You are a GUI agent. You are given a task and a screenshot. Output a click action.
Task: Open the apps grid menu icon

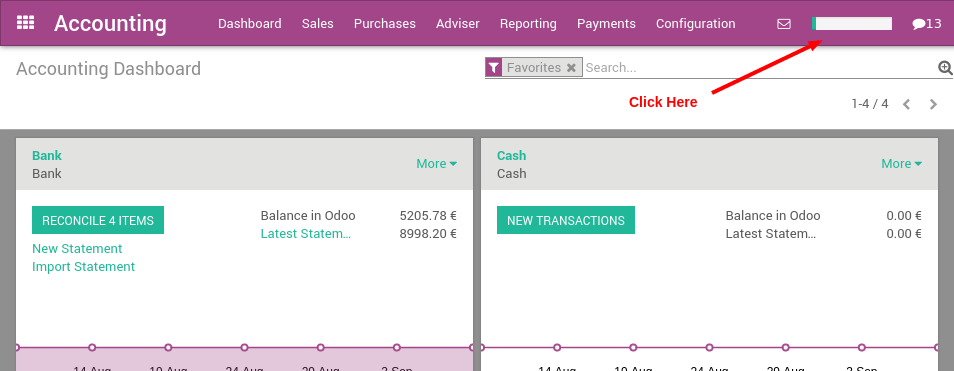(26, 23)
